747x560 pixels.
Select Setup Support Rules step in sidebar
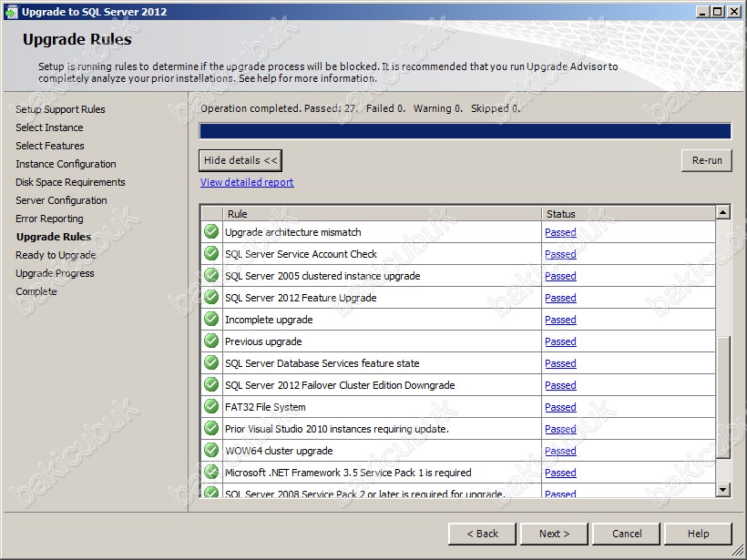click(60, 109)
